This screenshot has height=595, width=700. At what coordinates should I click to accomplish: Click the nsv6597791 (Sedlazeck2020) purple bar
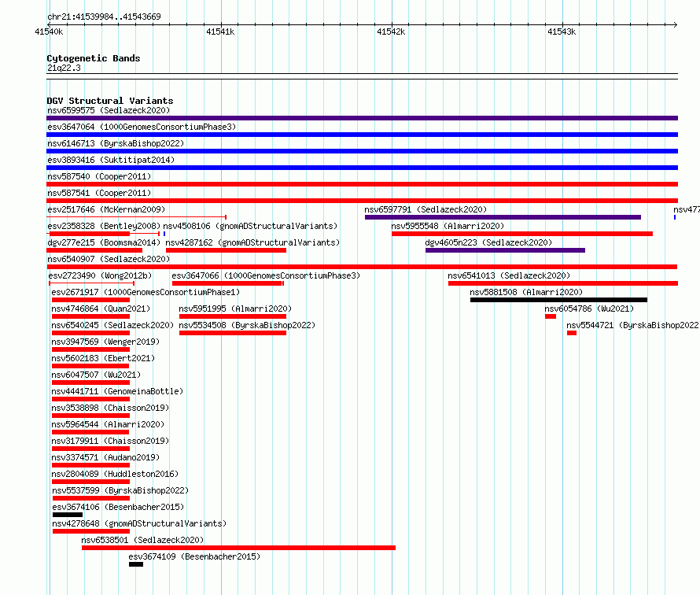pos(503,217)
